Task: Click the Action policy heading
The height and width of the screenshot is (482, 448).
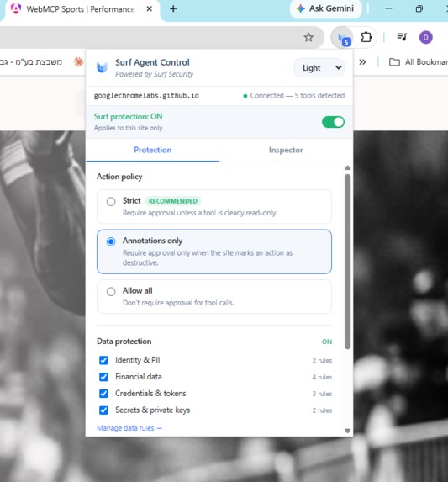Action: point(119,177)
